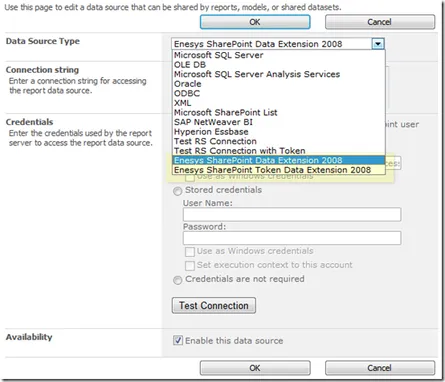Click the bottom Cancel button

[380, 368]
